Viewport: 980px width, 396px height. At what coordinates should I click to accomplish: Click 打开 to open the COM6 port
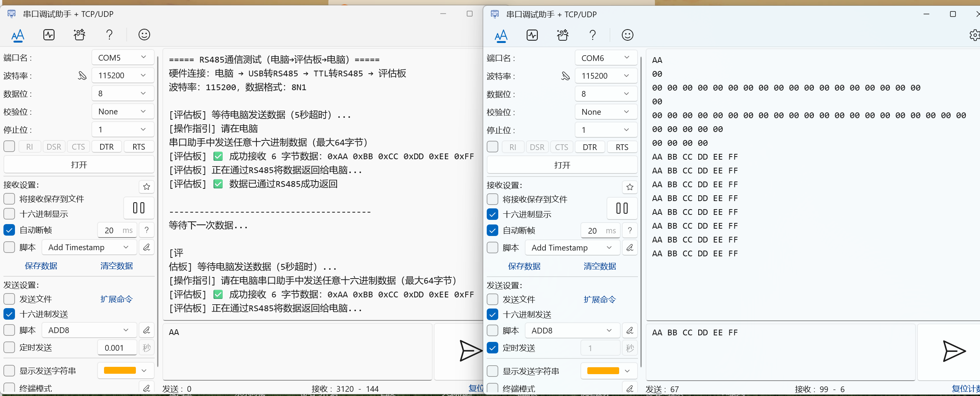coord(562,165)
